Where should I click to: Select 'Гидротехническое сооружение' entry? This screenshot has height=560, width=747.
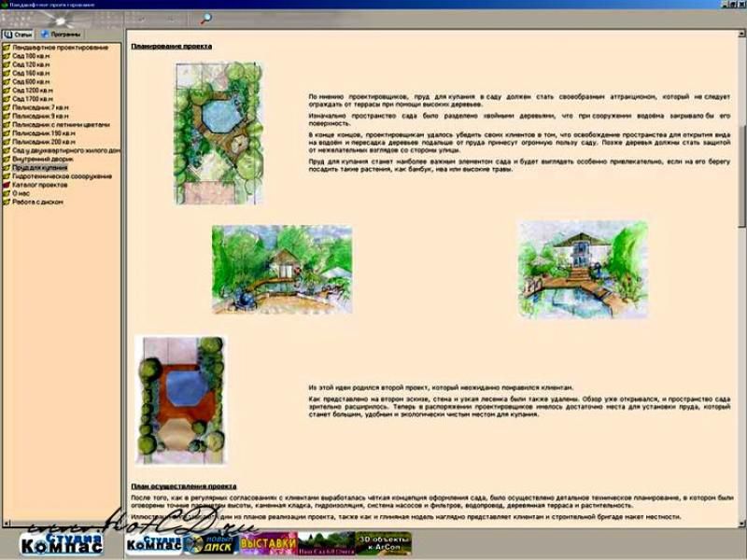coord(62,176)
